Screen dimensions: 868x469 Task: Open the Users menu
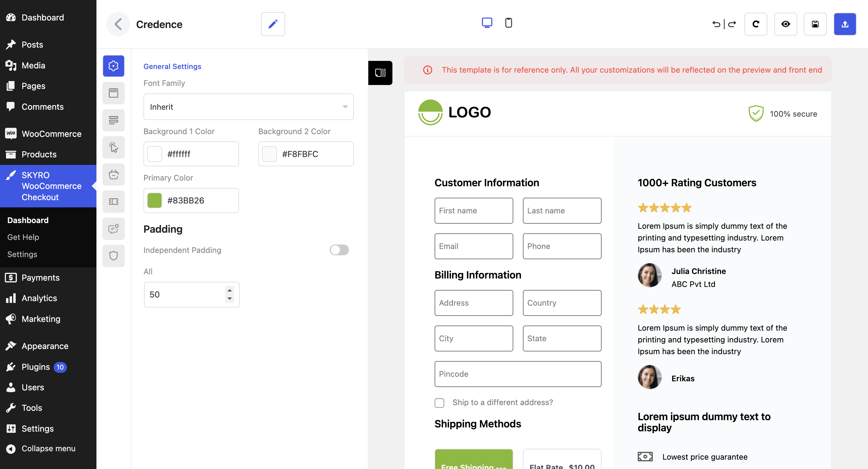tap(48, 387)
